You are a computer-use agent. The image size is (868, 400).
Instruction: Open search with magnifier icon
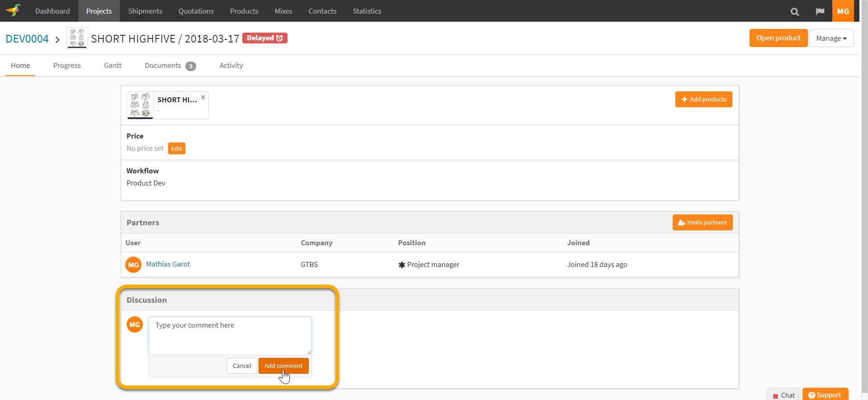coord(794,11)
